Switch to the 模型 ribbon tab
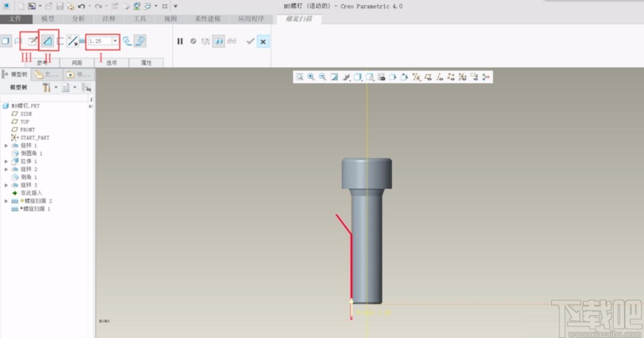 48,19
